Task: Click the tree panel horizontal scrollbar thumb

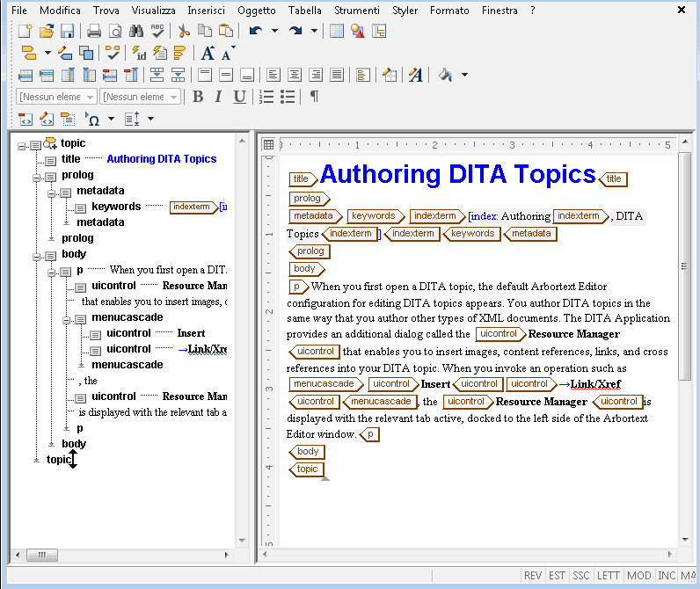Action: click(42, 555)
